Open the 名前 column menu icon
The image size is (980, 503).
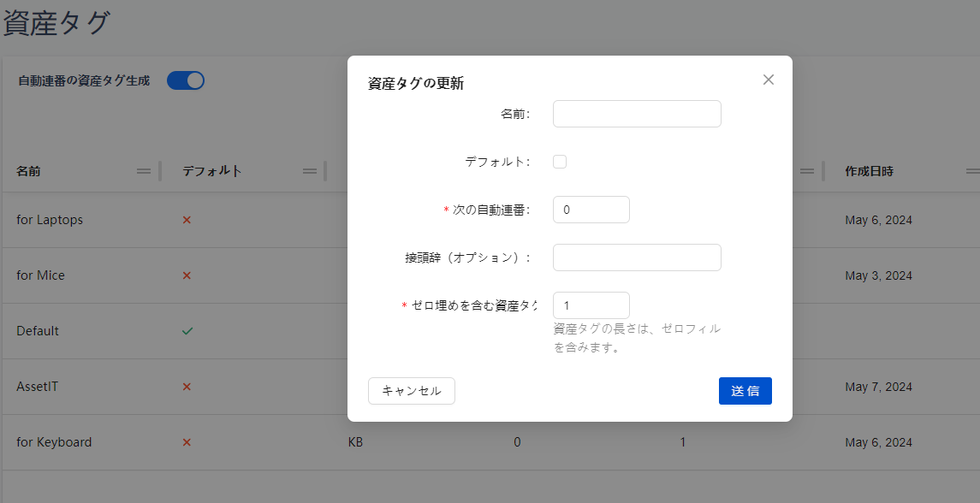[144, 171]
